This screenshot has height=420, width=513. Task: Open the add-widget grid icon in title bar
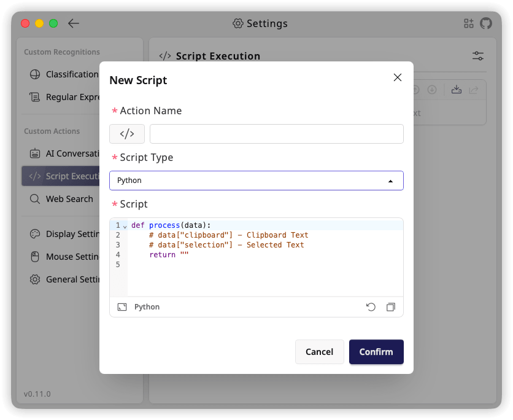[468, 23]
